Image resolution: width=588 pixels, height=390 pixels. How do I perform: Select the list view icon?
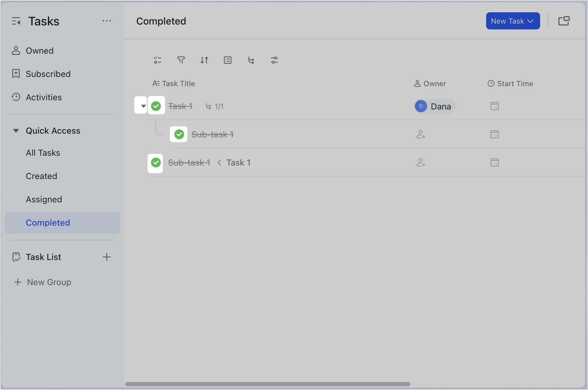228,60
